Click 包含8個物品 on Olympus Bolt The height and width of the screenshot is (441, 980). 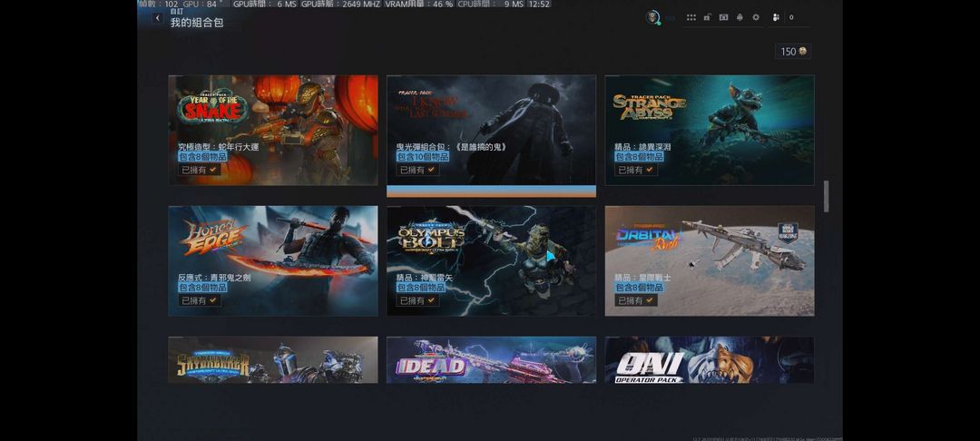coord(421,288)
